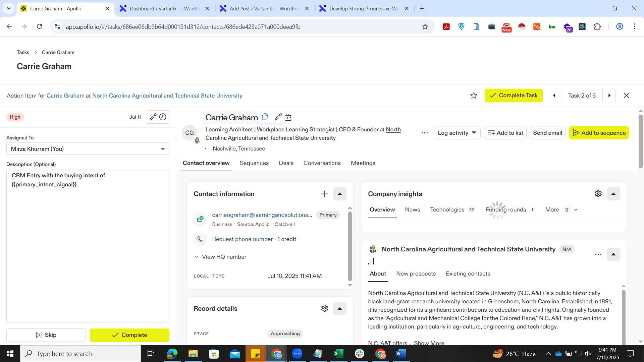Edit contact name with the pencil icon

coord(278,117)
